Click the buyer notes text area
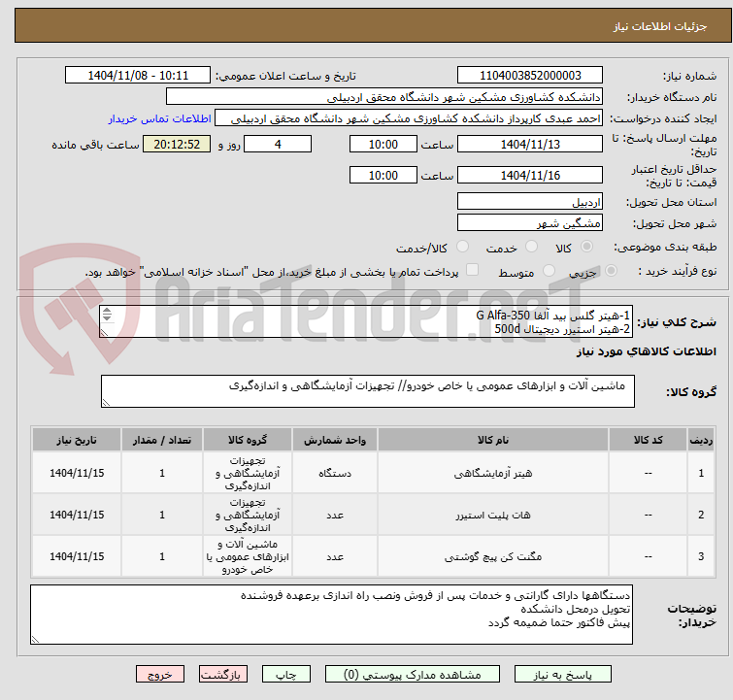 tap(331, 615)
